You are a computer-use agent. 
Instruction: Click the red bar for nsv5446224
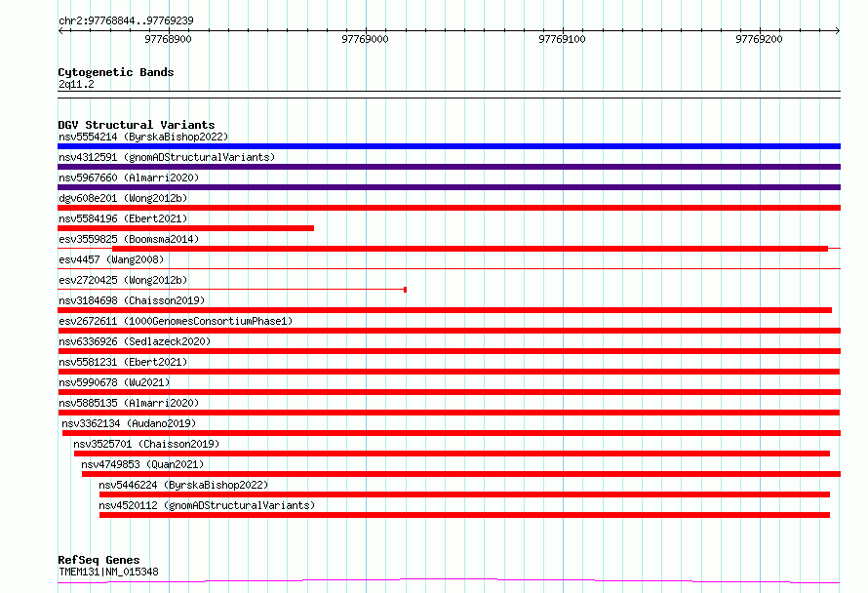[x=464, y=494]
